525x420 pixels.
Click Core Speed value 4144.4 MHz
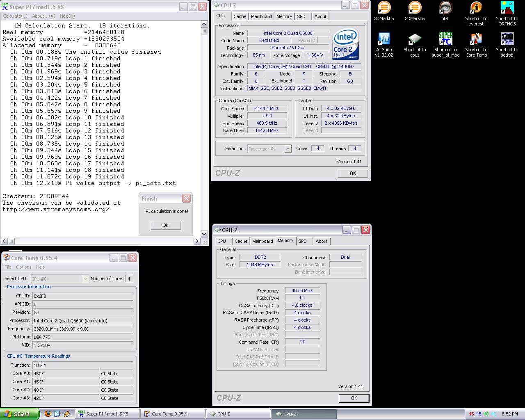coord(267,109)
